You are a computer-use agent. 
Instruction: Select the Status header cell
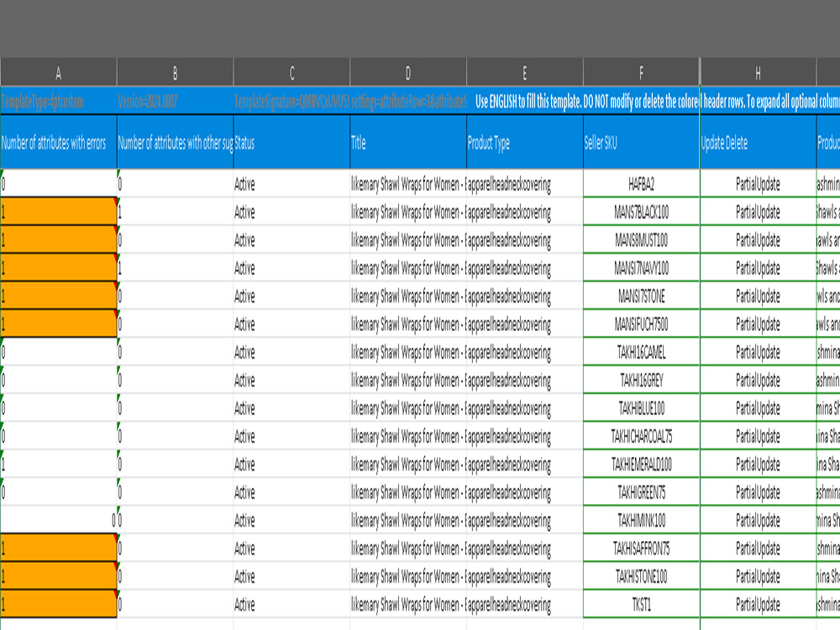coord(291,143)
